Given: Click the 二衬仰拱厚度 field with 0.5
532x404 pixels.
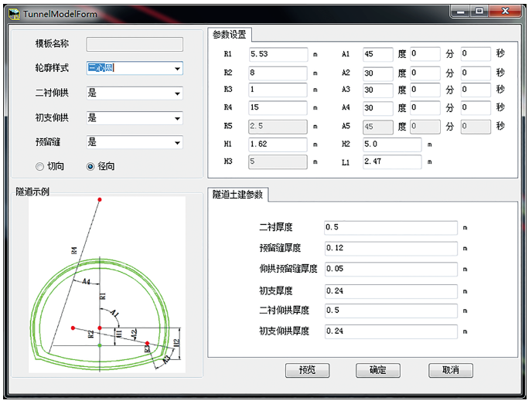Looking at the screenshot, I should point(390,311).
